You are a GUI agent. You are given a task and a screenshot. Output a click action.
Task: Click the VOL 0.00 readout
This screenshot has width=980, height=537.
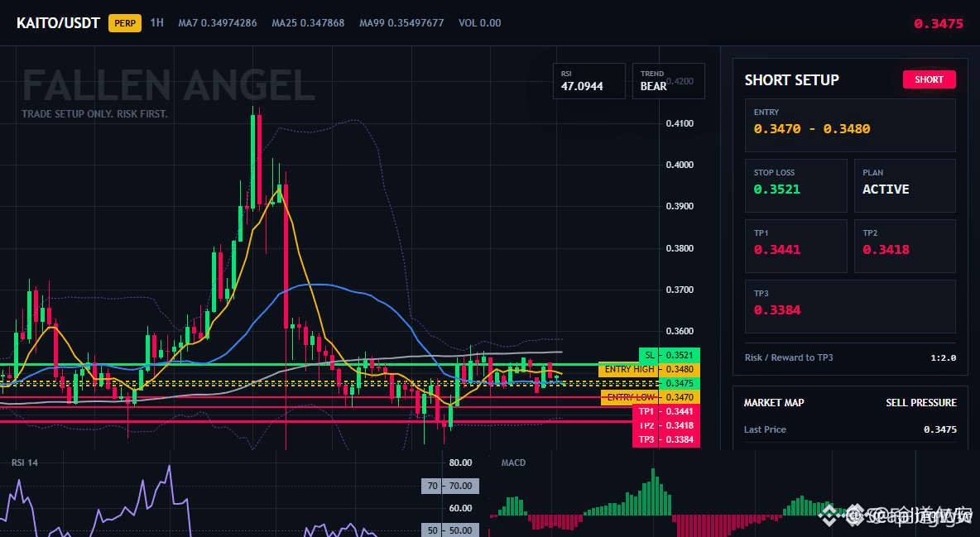tap(479, 23)
